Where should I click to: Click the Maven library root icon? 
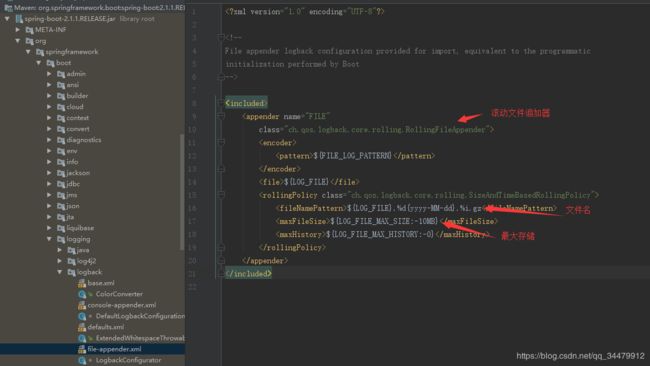(8, 8)
